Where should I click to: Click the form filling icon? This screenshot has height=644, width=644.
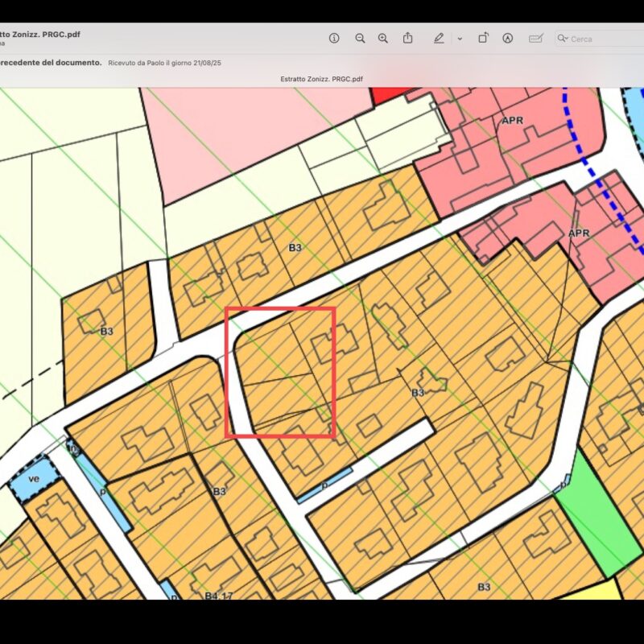coord(535,38)
